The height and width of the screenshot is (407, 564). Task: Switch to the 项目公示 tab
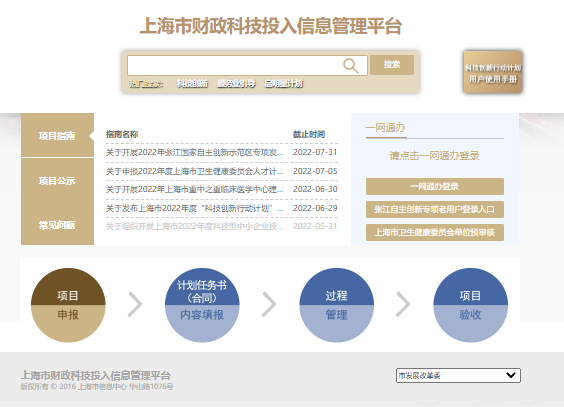[57, 180]
